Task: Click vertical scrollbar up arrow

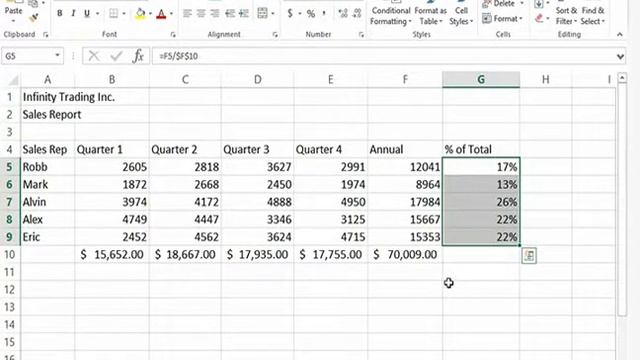Action: tap(622, 78)
